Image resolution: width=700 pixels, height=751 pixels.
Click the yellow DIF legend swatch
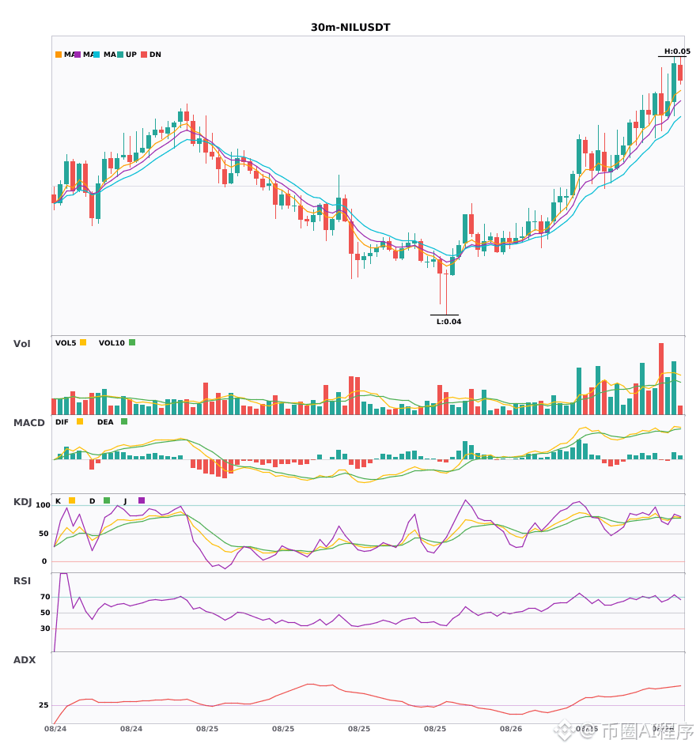coord(80,421)
